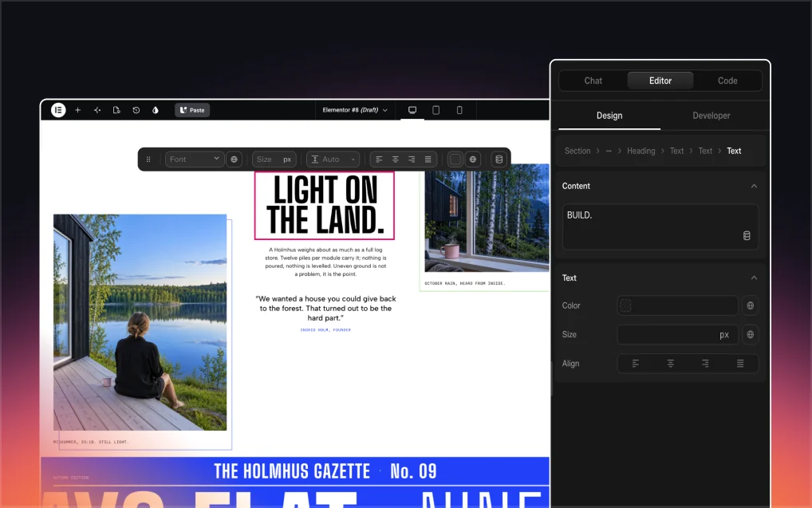The image size is (812, 508).
Task: Set Align to justify in the panel
Action: click(x=740, y=364)
